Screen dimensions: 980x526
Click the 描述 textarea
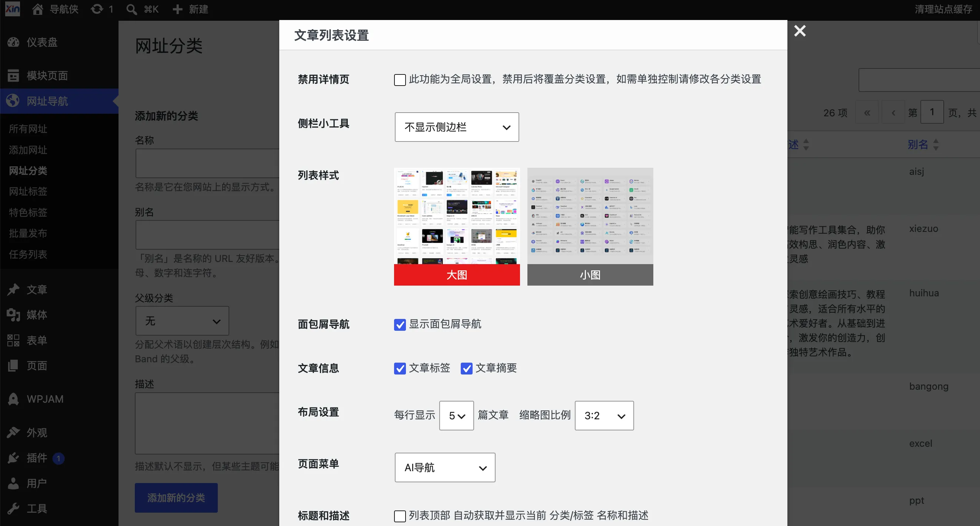(x=208, y=423)
